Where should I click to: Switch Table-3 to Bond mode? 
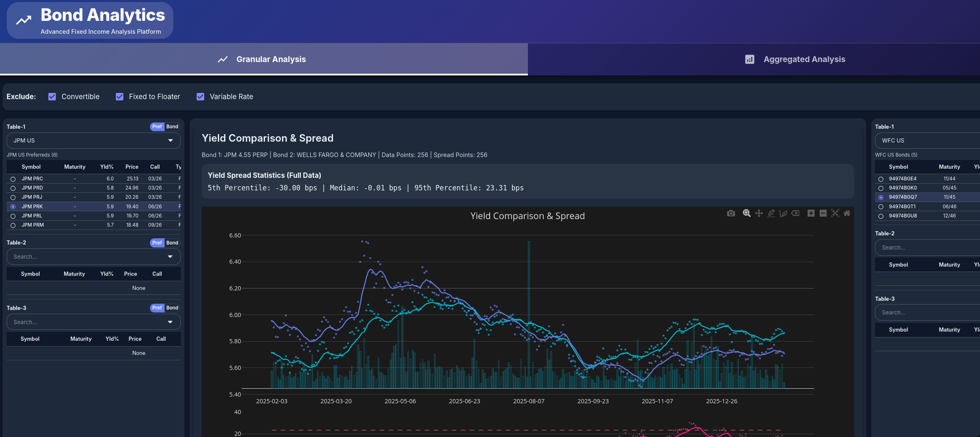pyautogui.click(x=172, y=307)
